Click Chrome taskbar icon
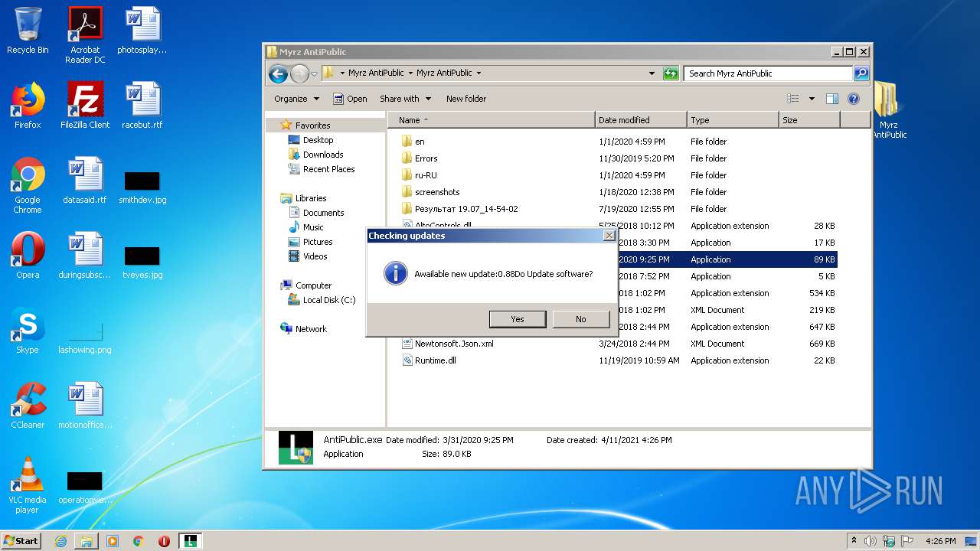The image size is (980, 551). pyautogui.click(x=139, y=541)
